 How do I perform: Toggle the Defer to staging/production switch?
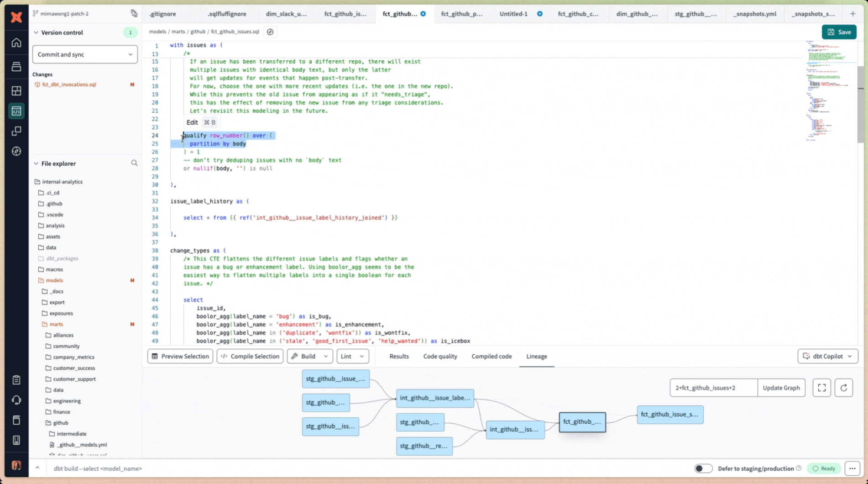703,468
